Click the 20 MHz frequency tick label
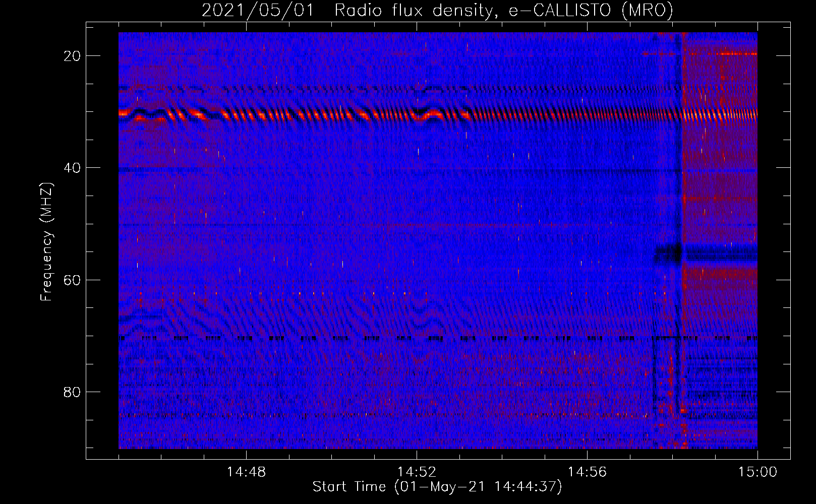 click(x=72, y=56)
